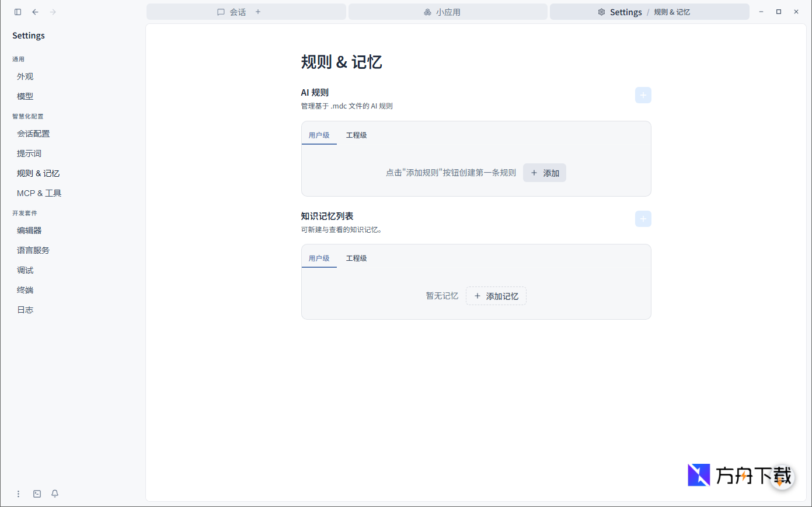The width and height of the screenshot is (812, 507).
Task: Switch to the 工程级 tab under AI 规则
Action: (x=357, y=135)
